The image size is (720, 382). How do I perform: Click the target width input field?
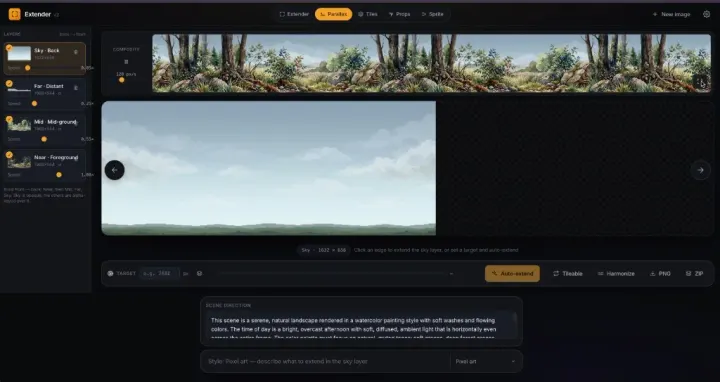(159, 273)
